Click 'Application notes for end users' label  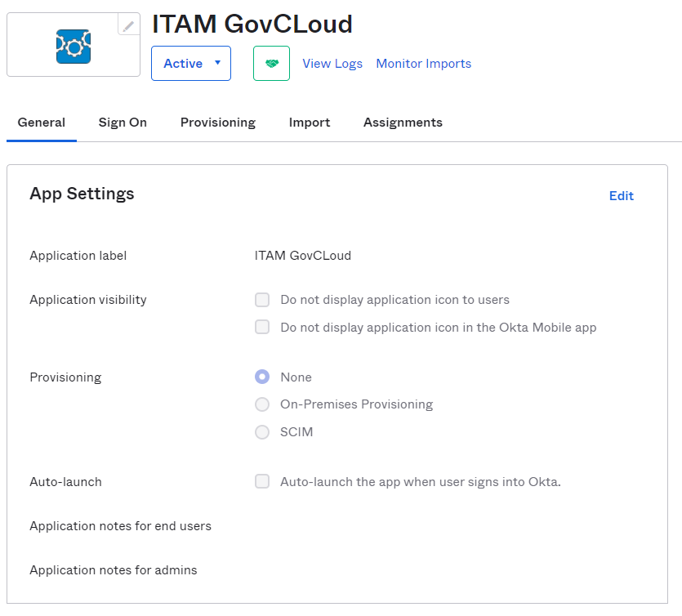tap(121, 526)
